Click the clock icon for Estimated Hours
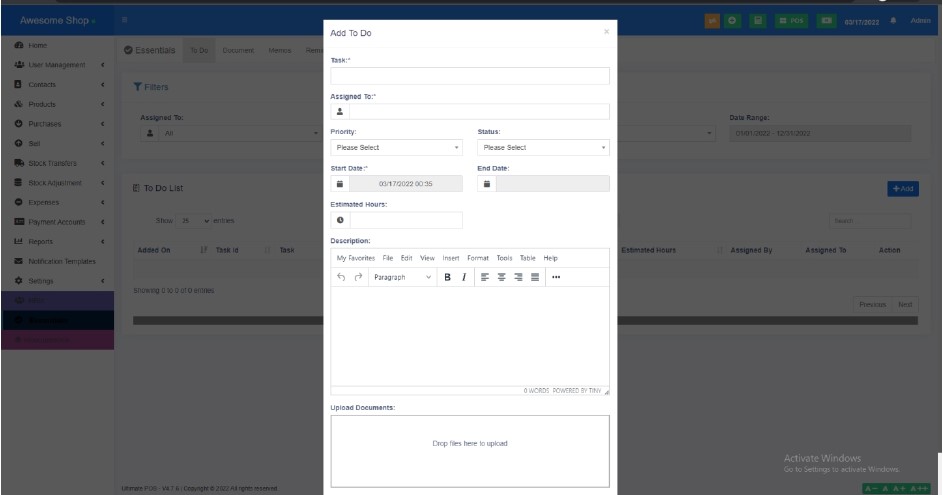The width and height of the screenshot is (943, 495). click(x=339, y=220)
